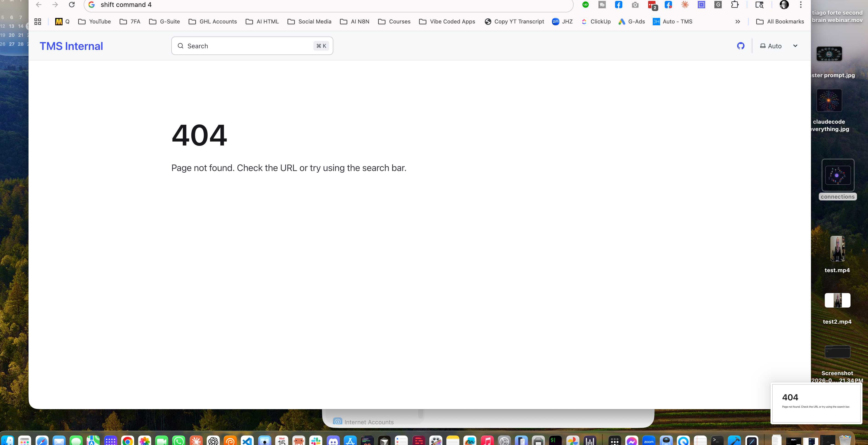868x445 pixels.
Task: Open the GitHub icon link
Action: pos(740,46)
